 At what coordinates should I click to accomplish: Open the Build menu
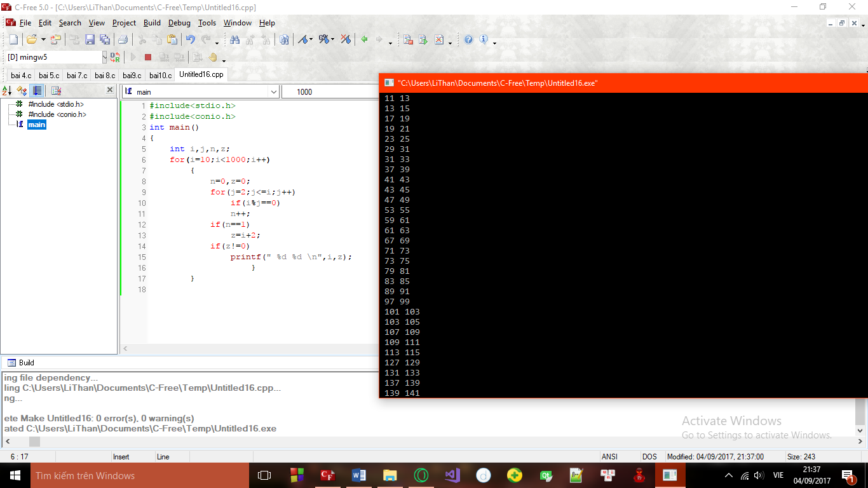(x=152, y=23)
